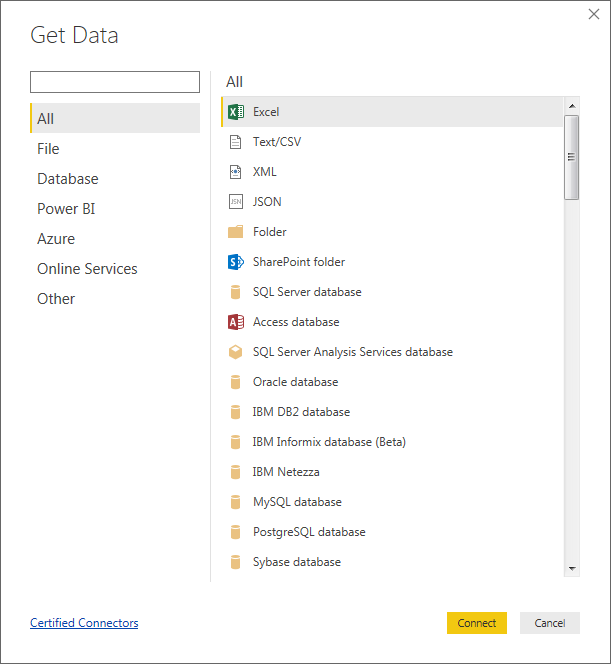Pick the XML entry text
The image size is (611, 664).
click(x=265, y=172)
